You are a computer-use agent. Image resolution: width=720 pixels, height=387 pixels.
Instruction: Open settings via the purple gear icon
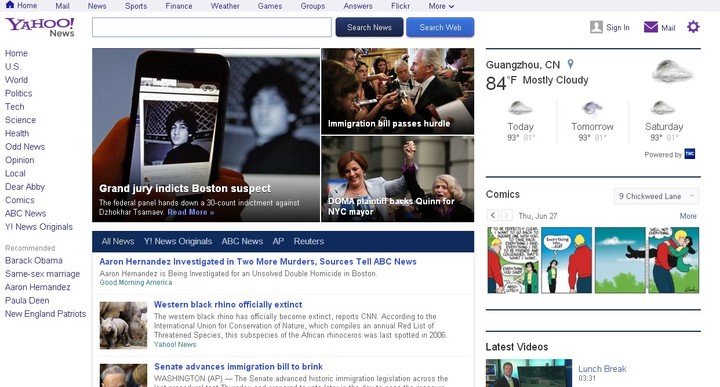click(x=693, y=27)
